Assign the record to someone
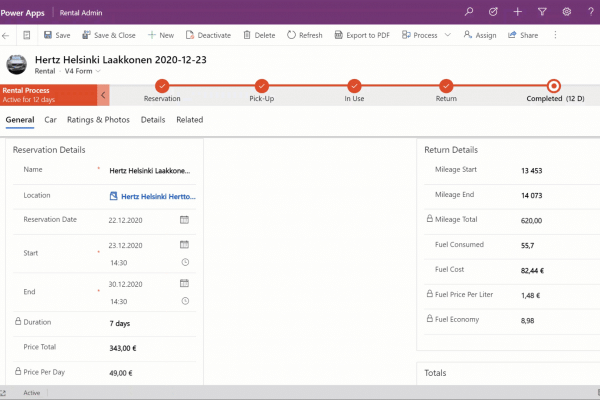The image size is (600, 400). [x=480, y=35]
